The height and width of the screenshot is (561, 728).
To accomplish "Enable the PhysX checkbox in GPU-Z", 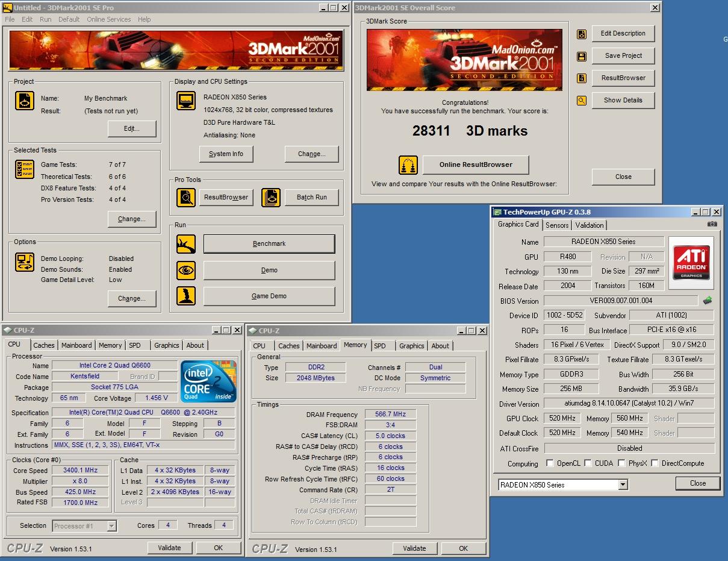I will 623,463.
